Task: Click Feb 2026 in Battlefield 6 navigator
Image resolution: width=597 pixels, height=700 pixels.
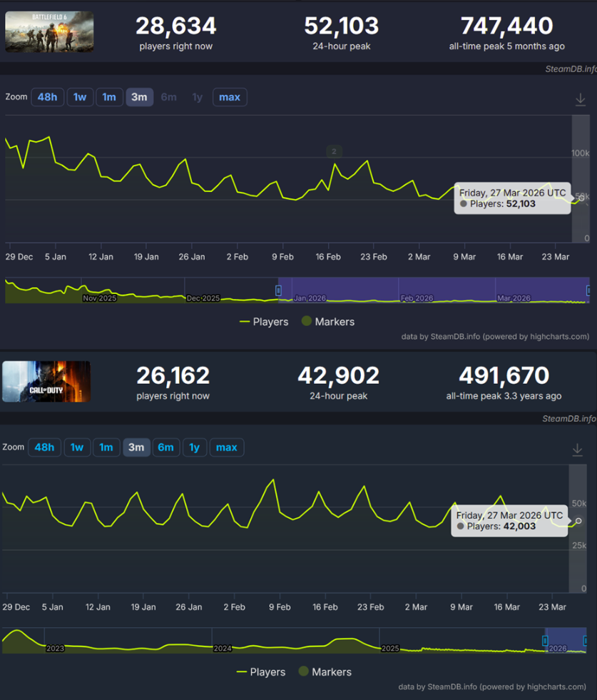Action: pos(417,298)
